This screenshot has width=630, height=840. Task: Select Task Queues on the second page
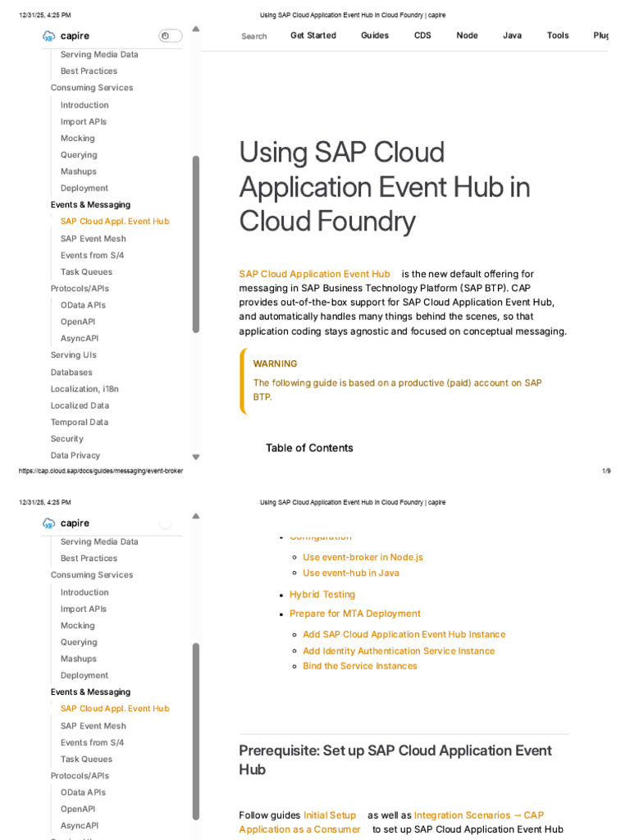point(86,759)
